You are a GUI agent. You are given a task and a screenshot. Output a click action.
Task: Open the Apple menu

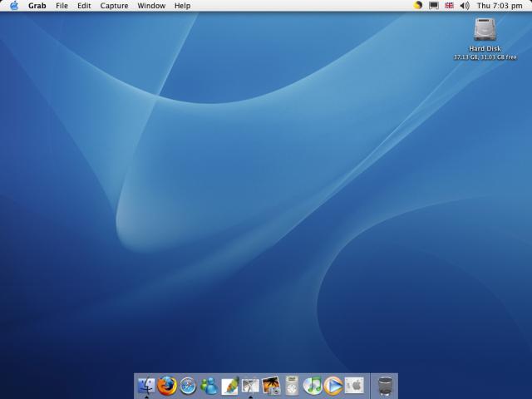[x=14, y=6]
